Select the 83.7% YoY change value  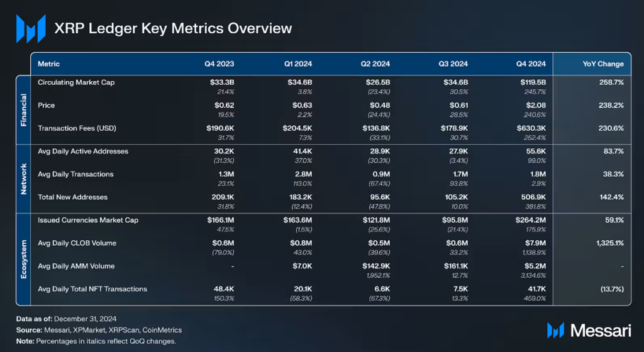pyautogui.click(x=614, y=151)
